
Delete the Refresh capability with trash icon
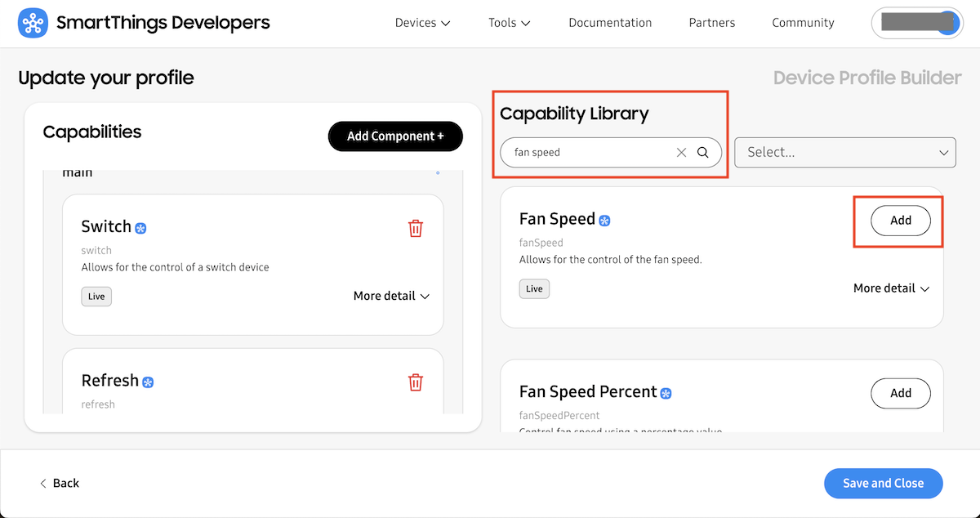tap(416, 382)
